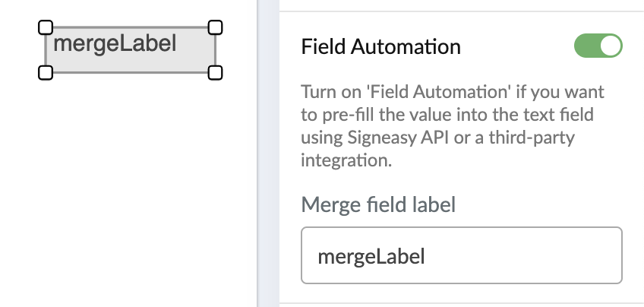This screenshot has width=644, height=307.
Task: Click the top-right resize handle of mergeLabel field
Action: (x=215, y=28)
